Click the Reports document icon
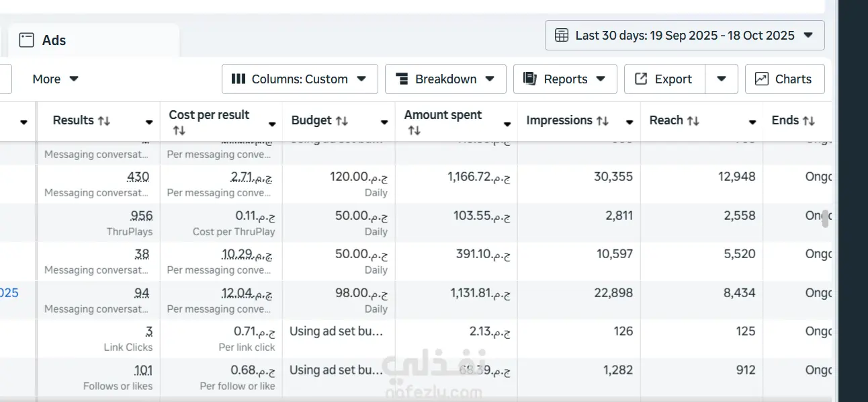The height and width of the screenshot is (402, 868). (x=530, y=79)
